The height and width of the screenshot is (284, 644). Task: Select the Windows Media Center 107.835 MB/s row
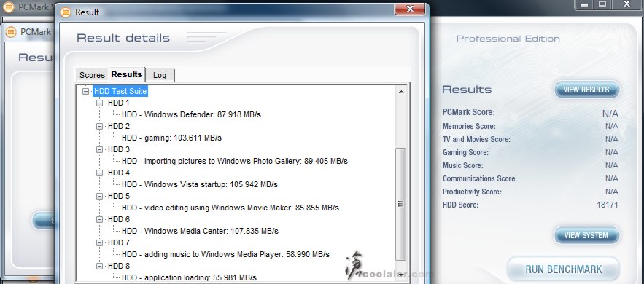201,231
